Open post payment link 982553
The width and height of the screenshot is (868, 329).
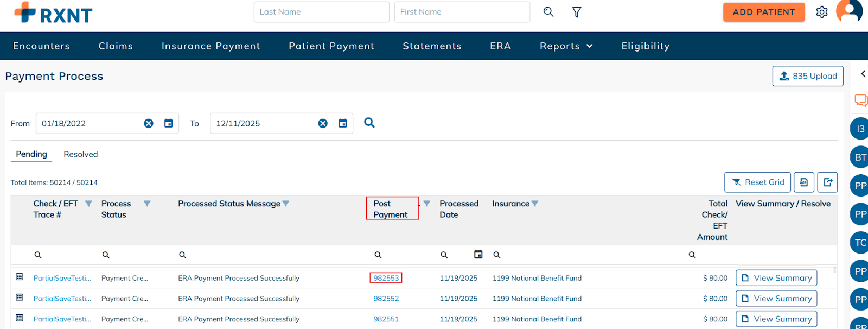[386, 278]
